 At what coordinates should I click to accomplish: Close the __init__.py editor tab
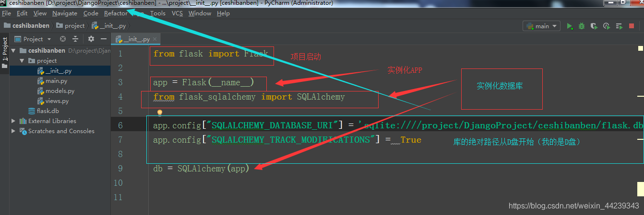155,39
